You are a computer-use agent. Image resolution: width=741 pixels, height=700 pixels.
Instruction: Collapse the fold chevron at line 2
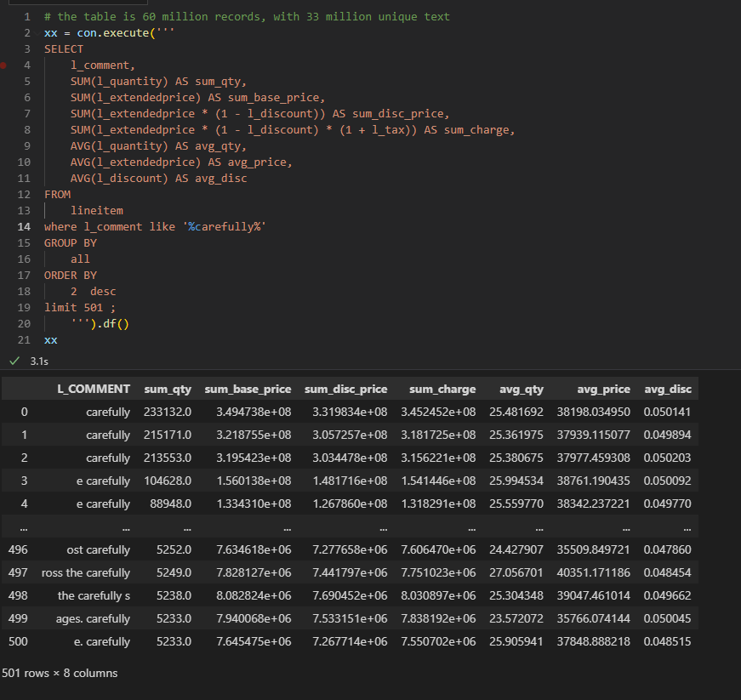pyautogui.click(x=37, y=32)
